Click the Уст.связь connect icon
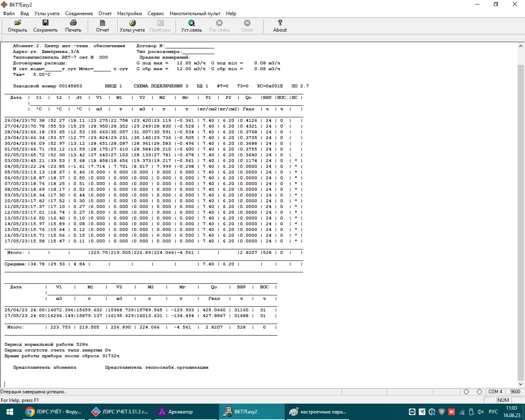The height and width of the screenshot is (420, 525). pyautogui.click(x=191, y=23)
